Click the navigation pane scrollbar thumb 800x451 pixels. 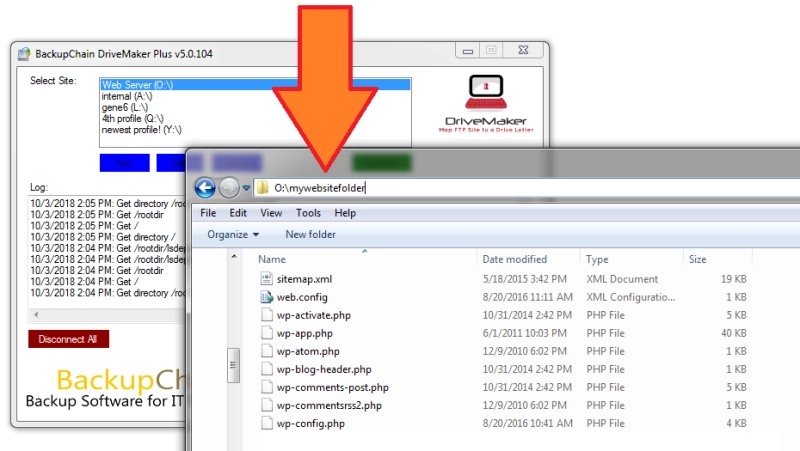click(233, 365)
